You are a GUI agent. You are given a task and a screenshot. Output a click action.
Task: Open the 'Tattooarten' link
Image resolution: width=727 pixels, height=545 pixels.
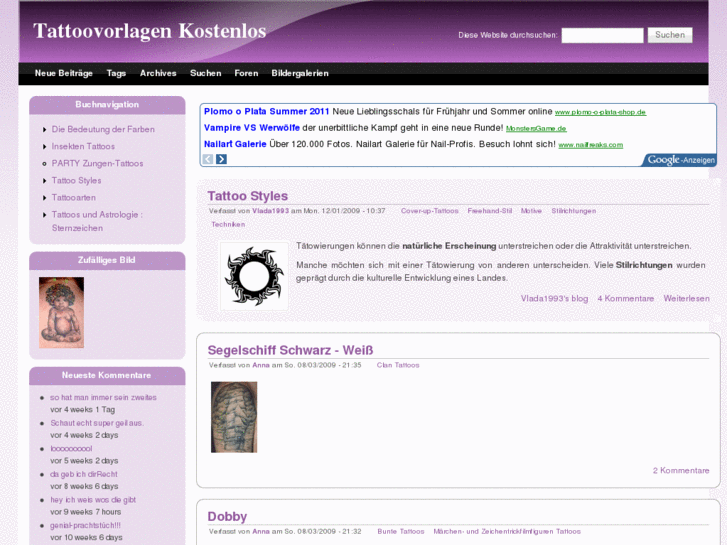(74, 198)
